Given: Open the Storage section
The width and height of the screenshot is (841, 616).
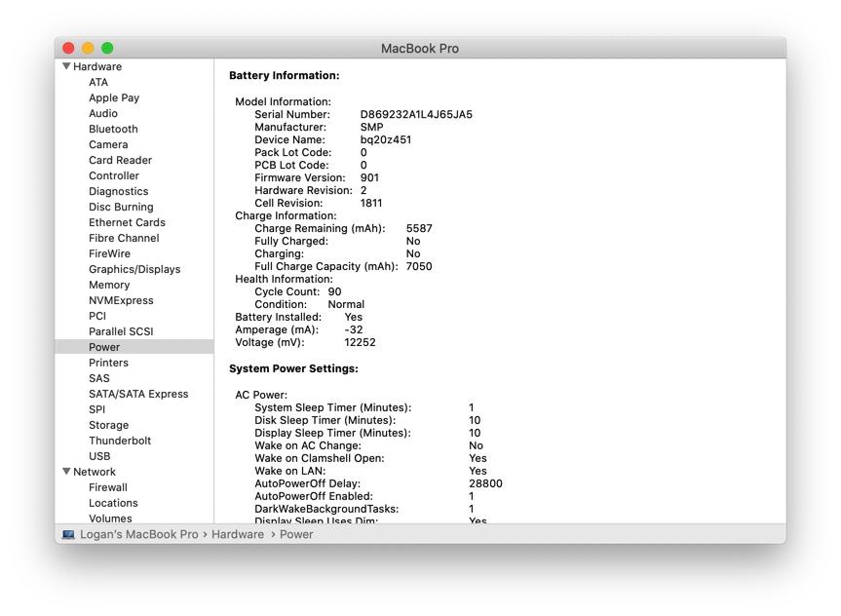Looking at the screenshot, I should coord(109,424).
